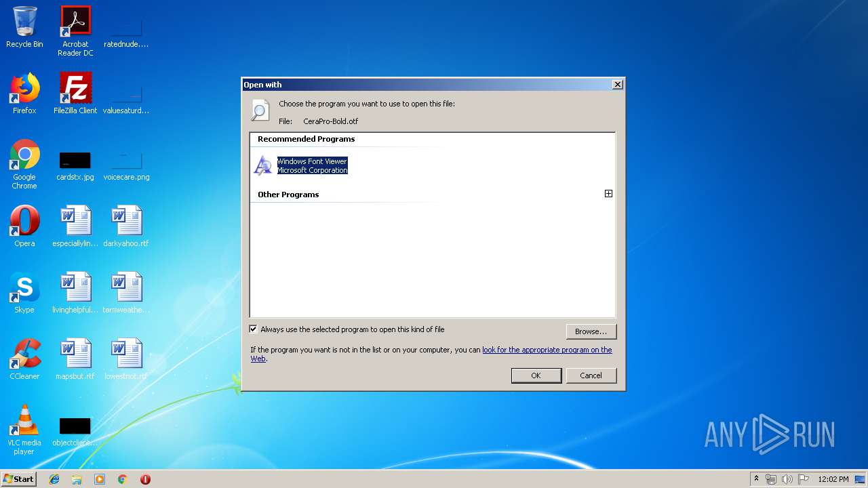Select objectclient desktop file
Viewport: 868px width, 488px height.
point(75,431)
